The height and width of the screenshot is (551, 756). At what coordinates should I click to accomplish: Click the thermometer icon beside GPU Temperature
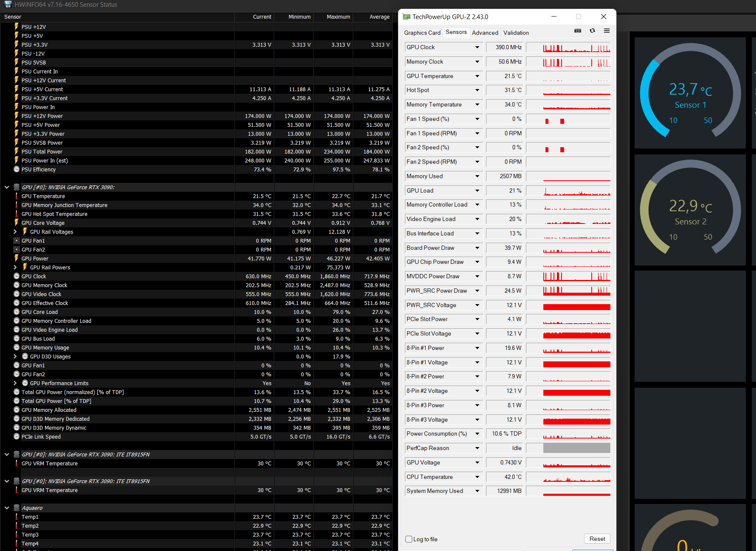pyautogui.click(x=17, y=196)
